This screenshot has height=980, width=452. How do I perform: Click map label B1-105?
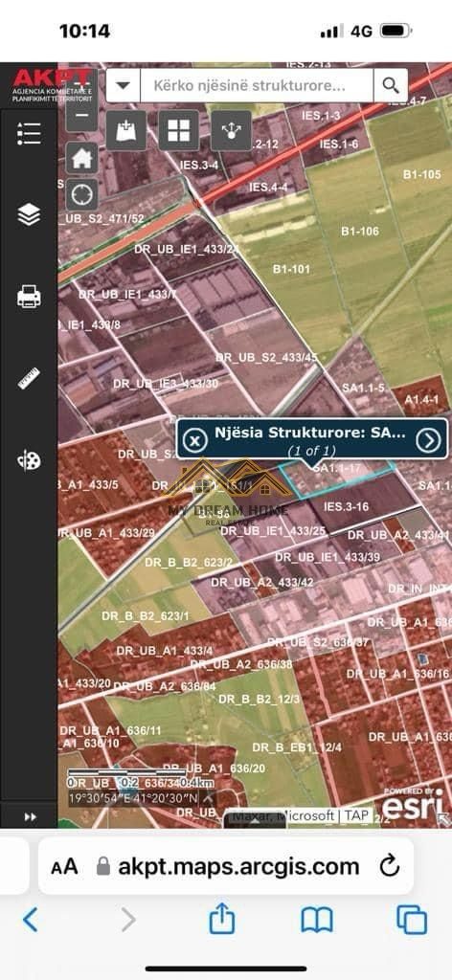(422, 174)
